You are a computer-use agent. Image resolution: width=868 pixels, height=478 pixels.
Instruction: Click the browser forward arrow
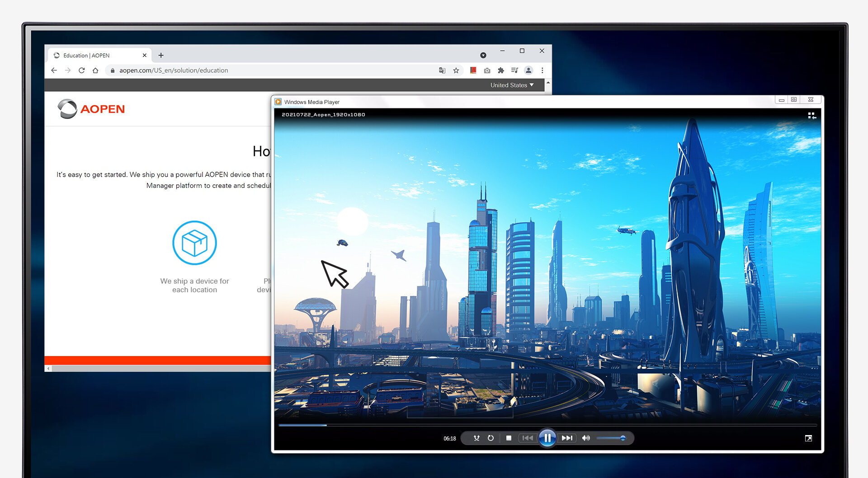point(68,70)
